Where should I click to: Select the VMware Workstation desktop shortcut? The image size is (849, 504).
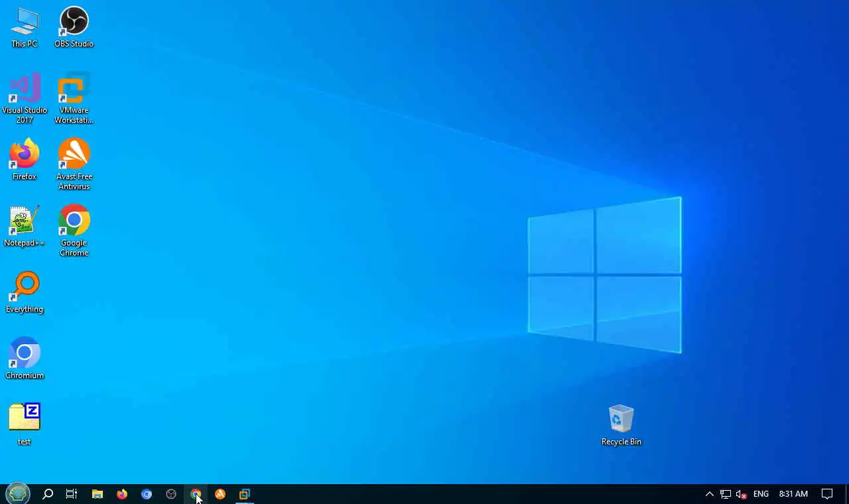point(74,98)
